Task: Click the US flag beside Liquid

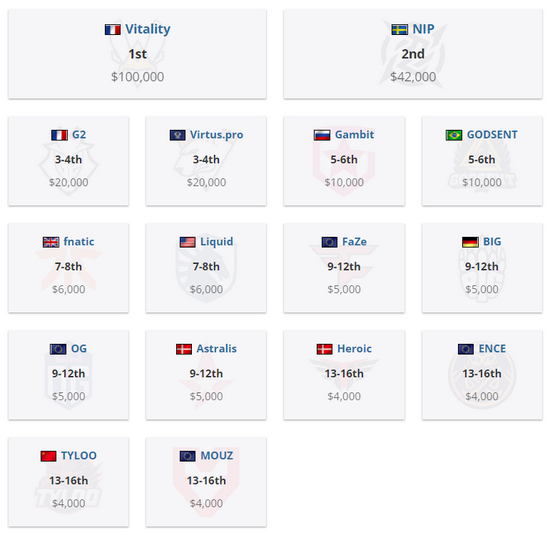Action: (x=188, y=242)
